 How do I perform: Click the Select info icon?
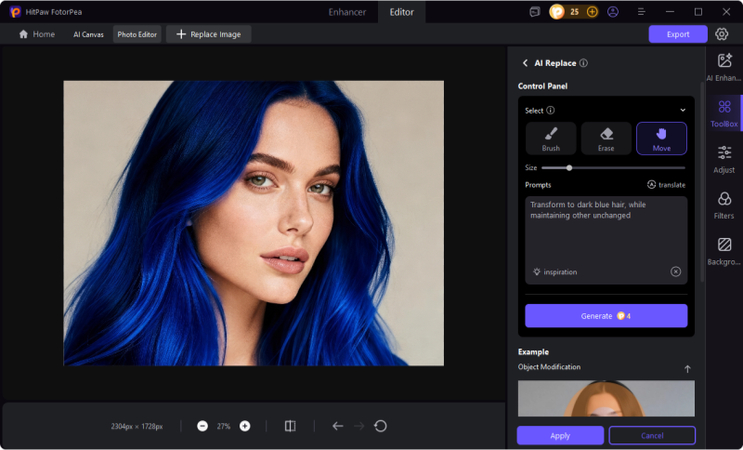tap(550, 110)
